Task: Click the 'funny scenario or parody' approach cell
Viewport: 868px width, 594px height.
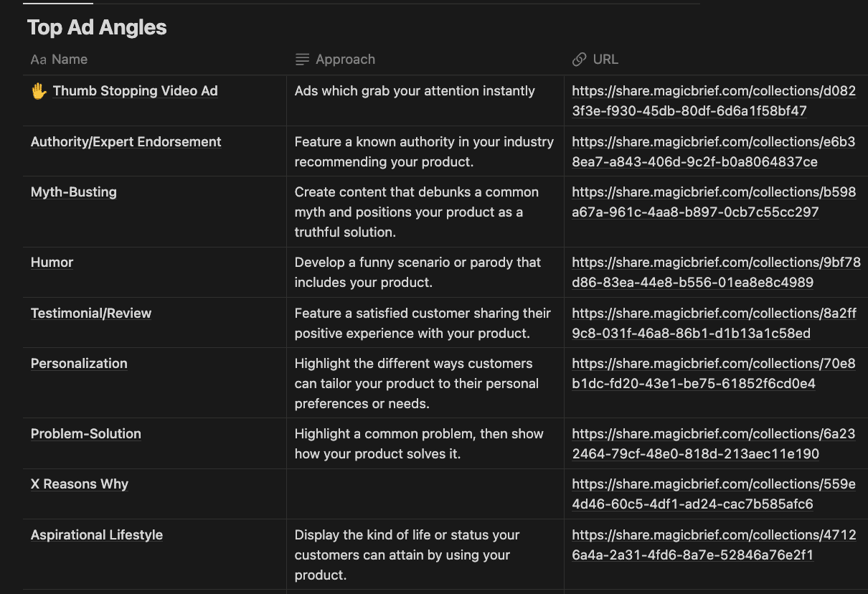Action: click(425, 272)
